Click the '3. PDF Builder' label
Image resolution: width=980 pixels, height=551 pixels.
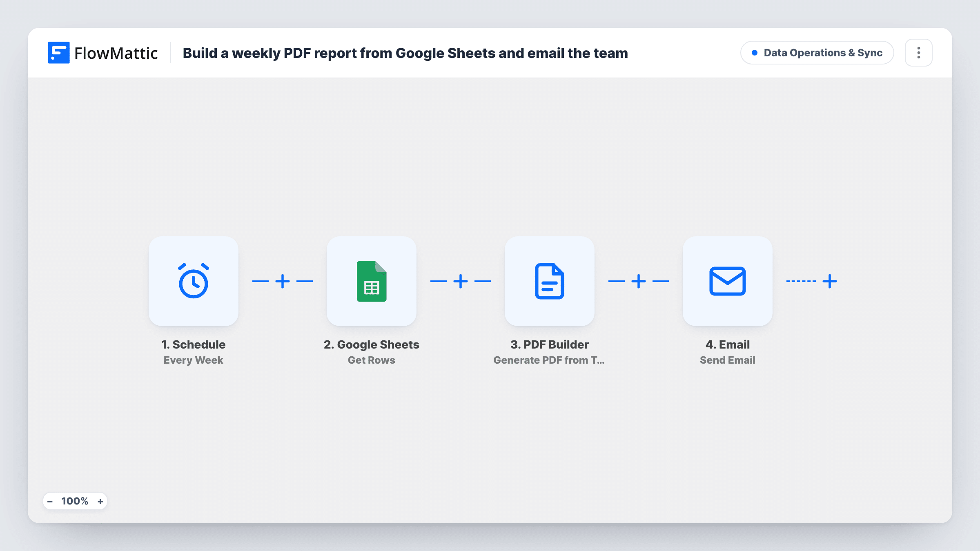(550, 344)
